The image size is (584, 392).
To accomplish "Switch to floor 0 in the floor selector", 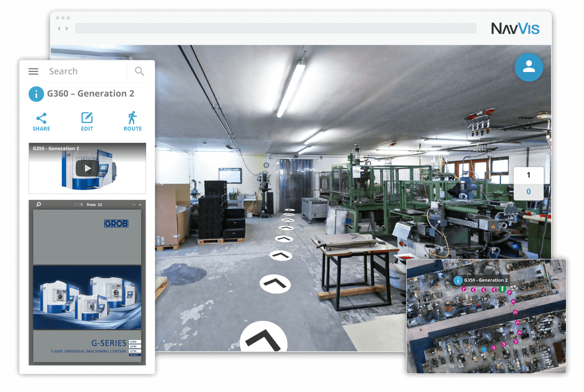I will (x=529, y=192).
